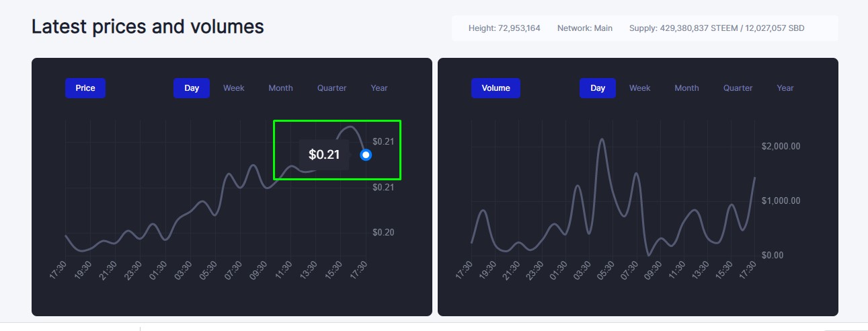The image size is (868, 331).
Task: Switch volume chart to Year
Action: click(785, 88)
